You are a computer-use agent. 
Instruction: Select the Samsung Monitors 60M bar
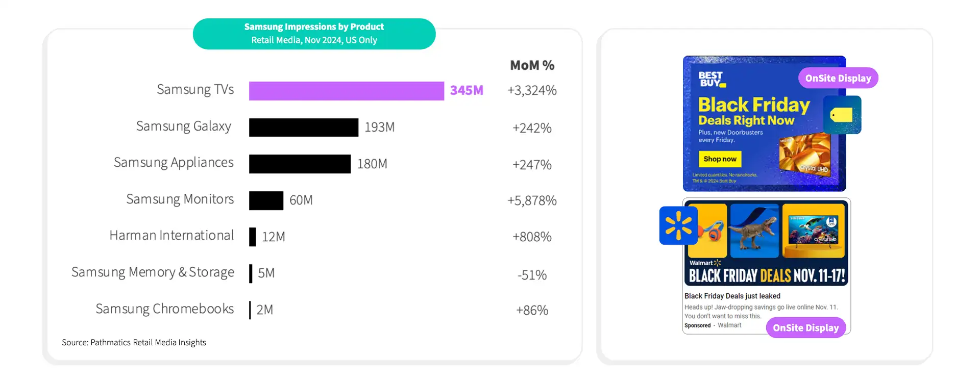coord(266,200)
